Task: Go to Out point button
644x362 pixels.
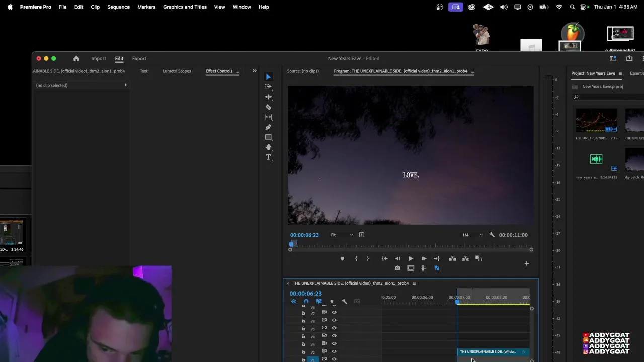Action: point(436,259)
